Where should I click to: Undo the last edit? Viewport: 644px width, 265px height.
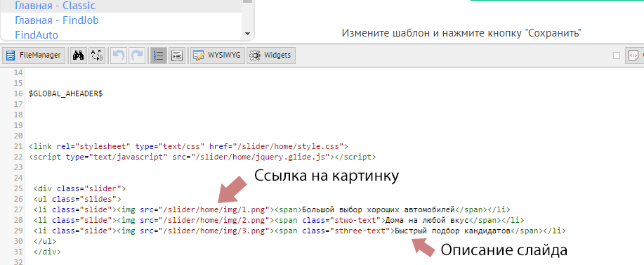[119, 55]
